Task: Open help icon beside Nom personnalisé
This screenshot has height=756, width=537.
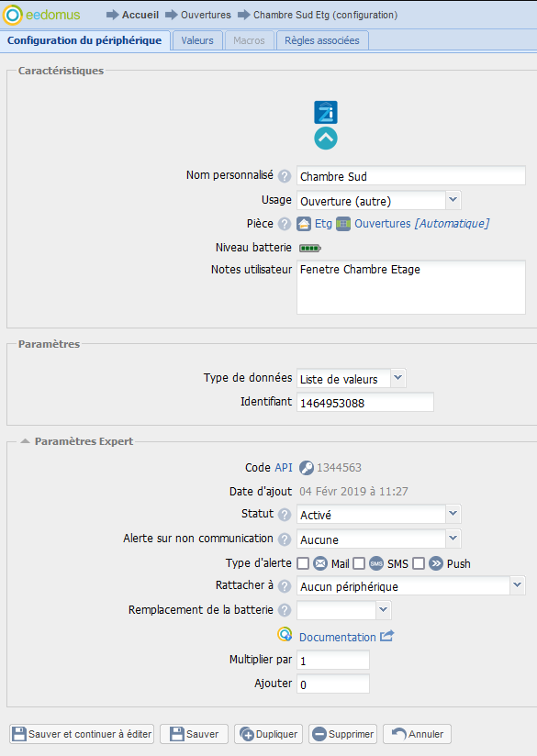Action: 285,176
